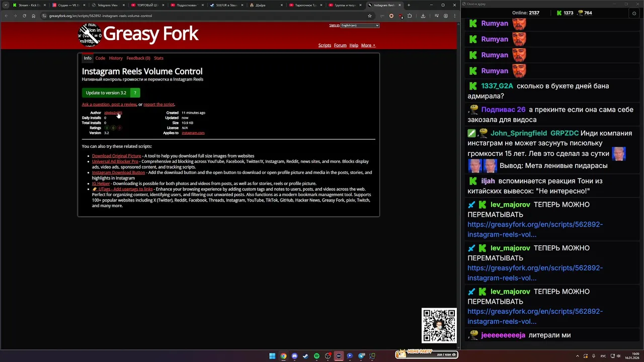Open Steam from the taskbar
Image resolution: width=644 pixels, height=362 pixels.
click(x=305, y=356)
